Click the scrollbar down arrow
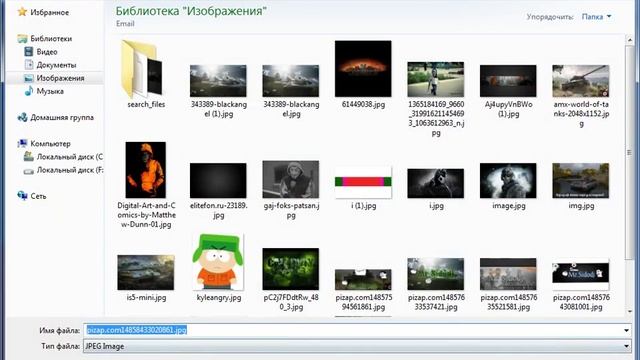The width and height of the screenshot is (640, 360). 629,311
